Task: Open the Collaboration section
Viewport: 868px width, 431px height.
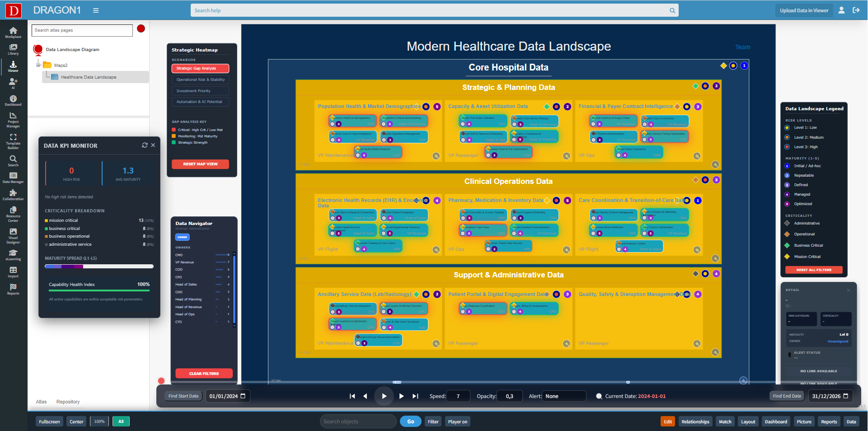Action: 13,195
